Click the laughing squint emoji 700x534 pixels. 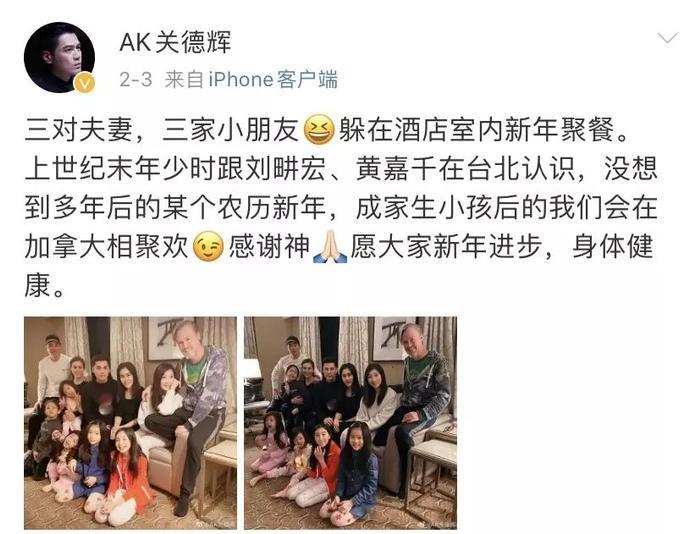click(319, 130)
